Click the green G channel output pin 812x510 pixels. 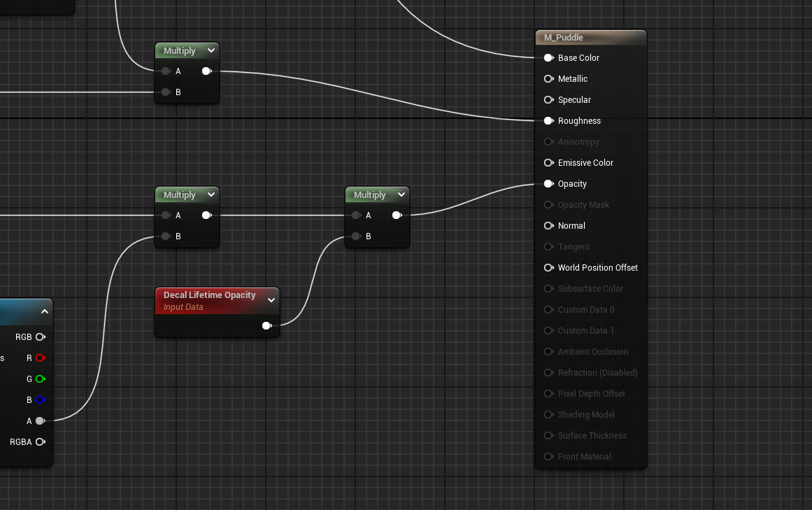click(x=41, y=379)
